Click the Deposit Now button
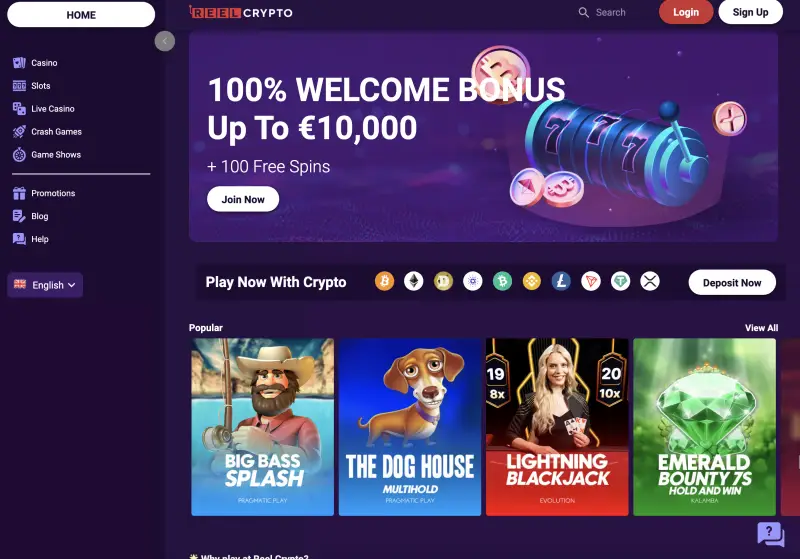Viewport: 800px width, 559px height. click(x=732, y=283)
